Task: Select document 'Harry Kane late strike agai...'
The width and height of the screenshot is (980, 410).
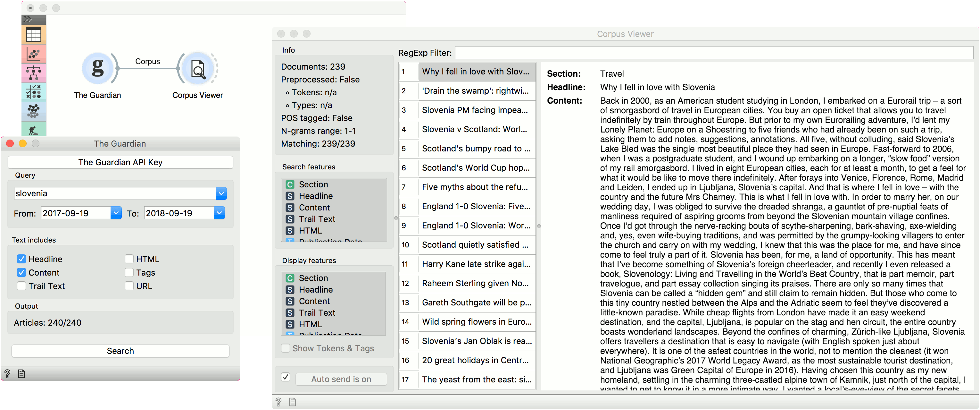Action: pyautogui.click(x=477, y=264)
